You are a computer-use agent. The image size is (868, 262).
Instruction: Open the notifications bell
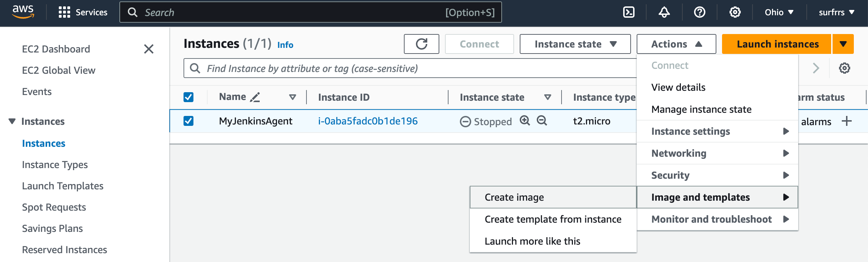[664, 12]
